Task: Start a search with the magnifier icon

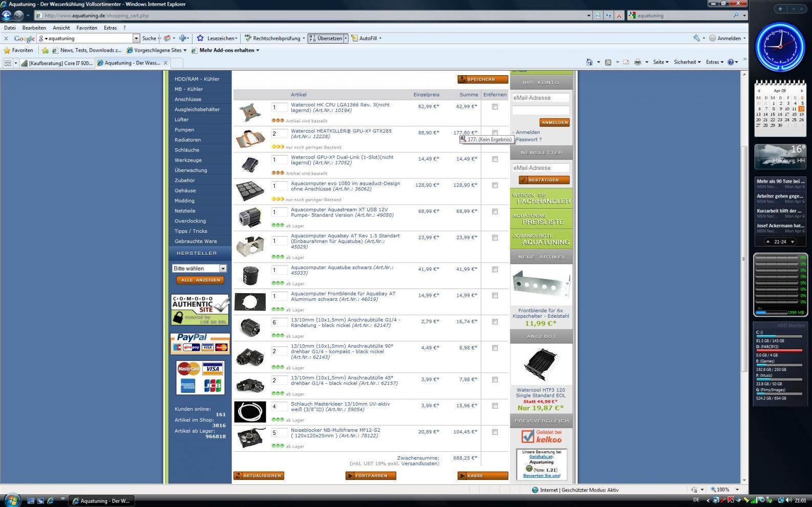Action: [x=736, y=15]
